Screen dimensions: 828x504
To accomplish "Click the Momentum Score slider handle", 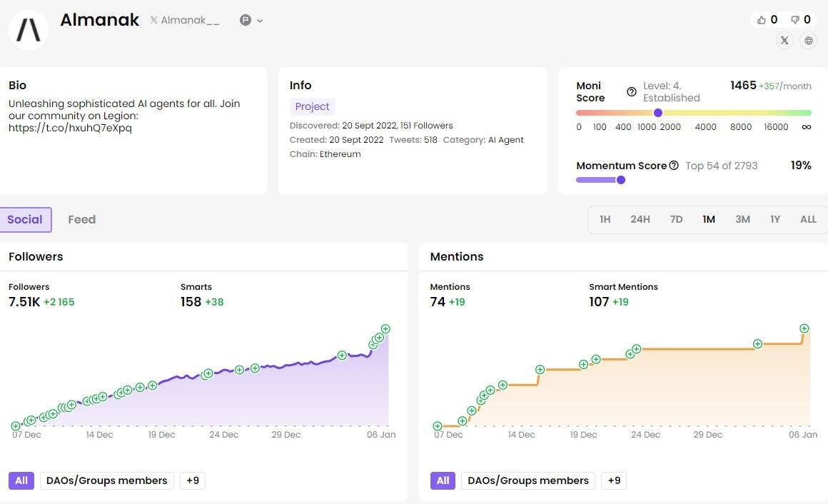I will pos(621,180).
